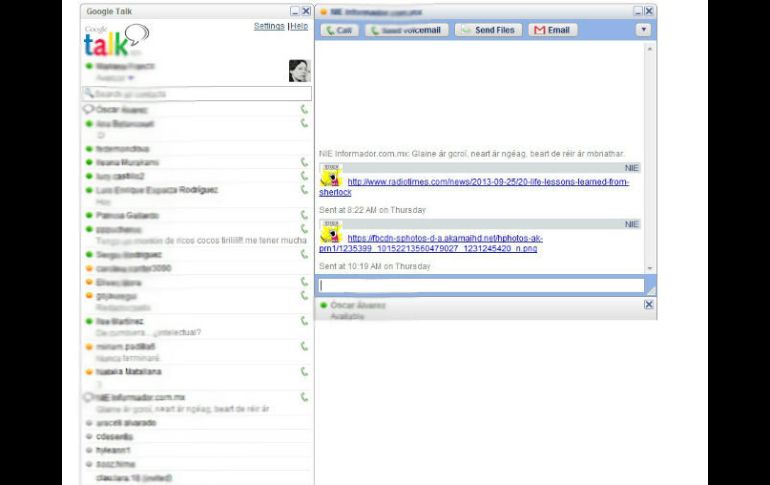The image size is (770, 485).
Task: Click the Send Files button
Action: (487, 30)
